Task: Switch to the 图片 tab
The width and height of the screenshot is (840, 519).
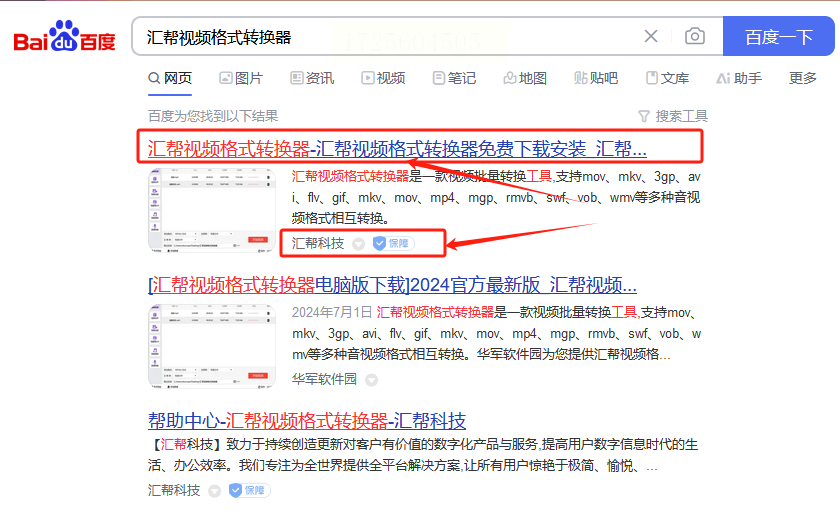Action: (x=241, y=78)
